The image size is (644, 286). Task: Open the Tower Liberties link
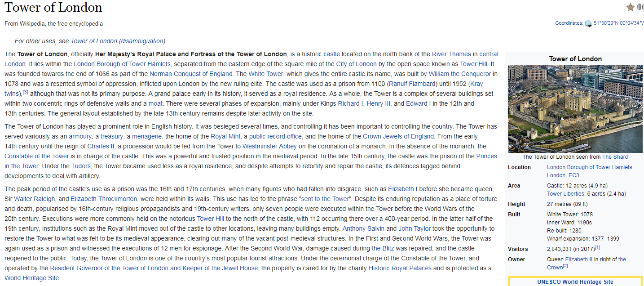pos(565,194)
